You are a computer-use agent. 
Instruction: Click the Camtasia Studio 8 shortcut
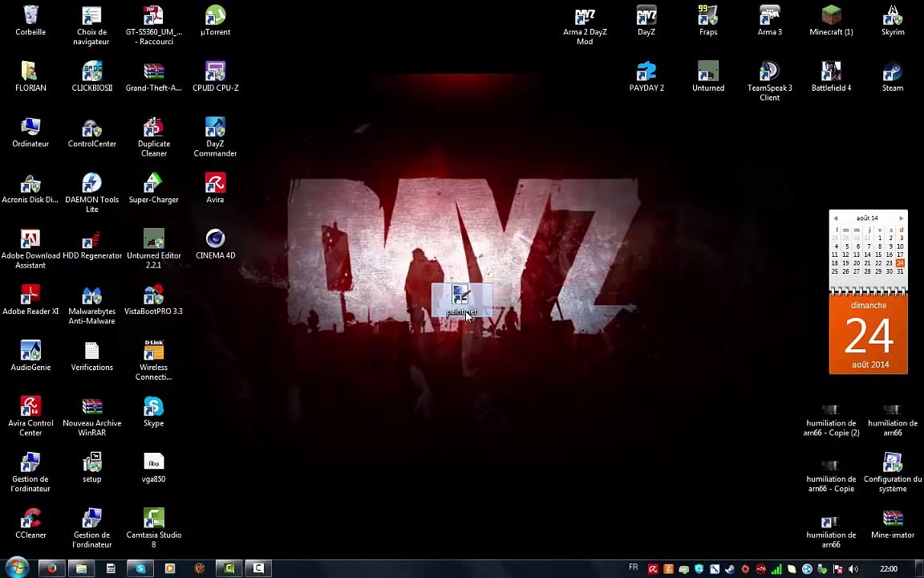coord(154,528)
